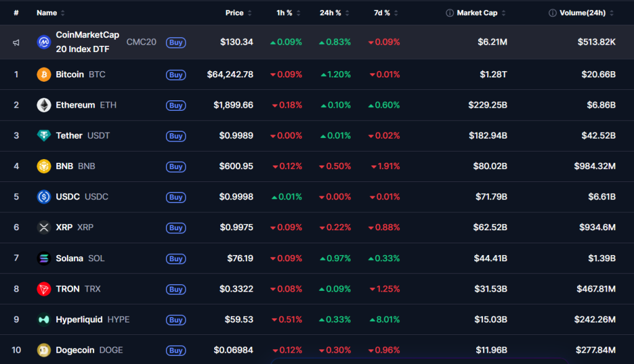Click Buy button for USDC

point(176,197)
